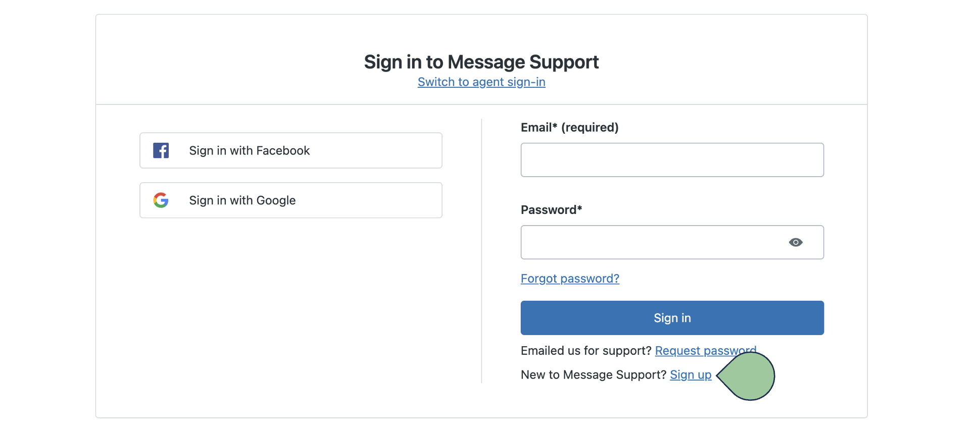Click the green teardrop pointer marker
980x432 pixels.
coord(749,376)
